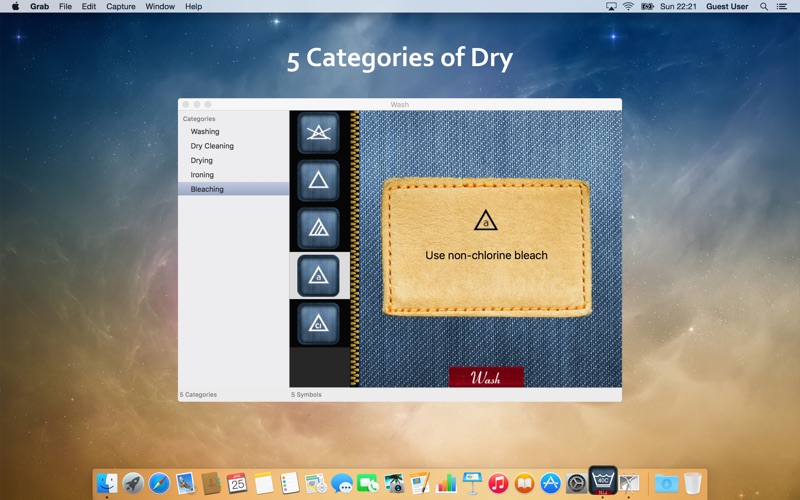Click the leather label showing 'Use non-chlorine bleach'
The image size is (800, 500).
(486, 246)
